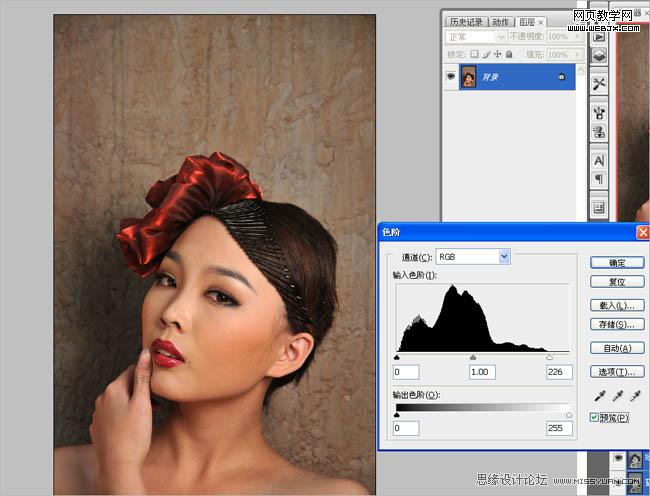The height and width of the screenshot is (496, 650).
Task: Hide the 背景 layer with eye icon
Action: point(451,76)
